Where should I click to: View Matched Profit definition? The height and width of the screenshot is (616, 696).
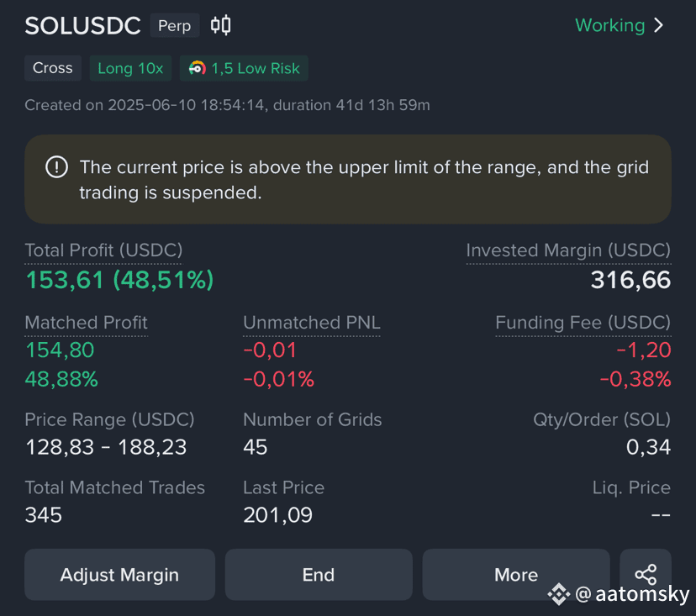point(86,323)
